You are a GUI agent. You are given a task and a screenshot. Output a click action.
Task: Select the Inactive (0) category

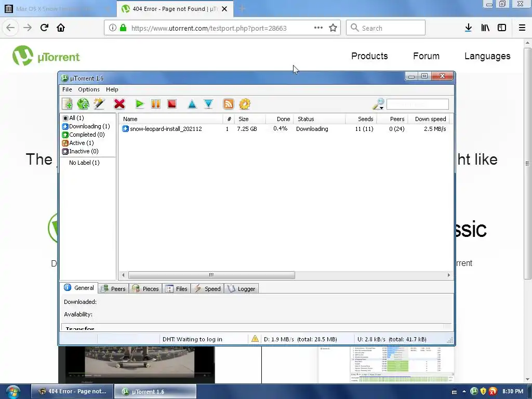click(81, 151)
